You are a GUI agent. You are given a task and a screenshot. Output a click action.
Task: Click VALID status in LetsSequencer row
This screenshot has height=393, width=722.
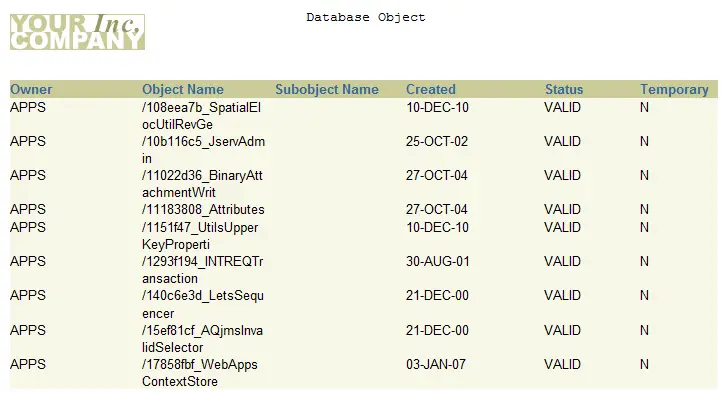point(562,295)
